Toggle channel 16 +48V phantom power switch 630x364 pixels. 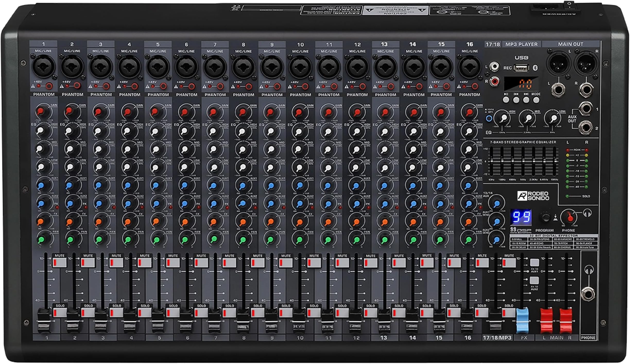click(475, 86)
